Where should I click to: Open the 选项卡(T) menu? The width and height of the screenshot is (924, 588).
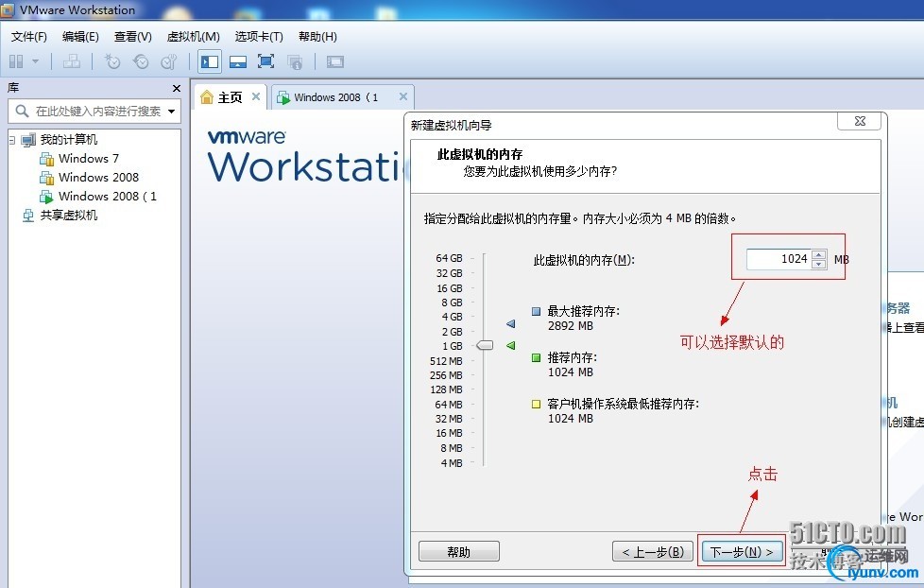[259, 37]
